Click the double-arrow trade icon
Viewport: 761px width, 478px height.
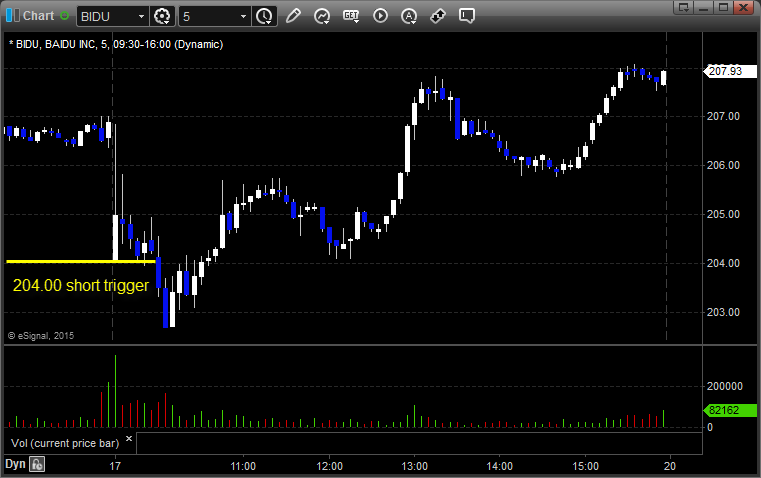pyautogui.click(x=438, y=16)
